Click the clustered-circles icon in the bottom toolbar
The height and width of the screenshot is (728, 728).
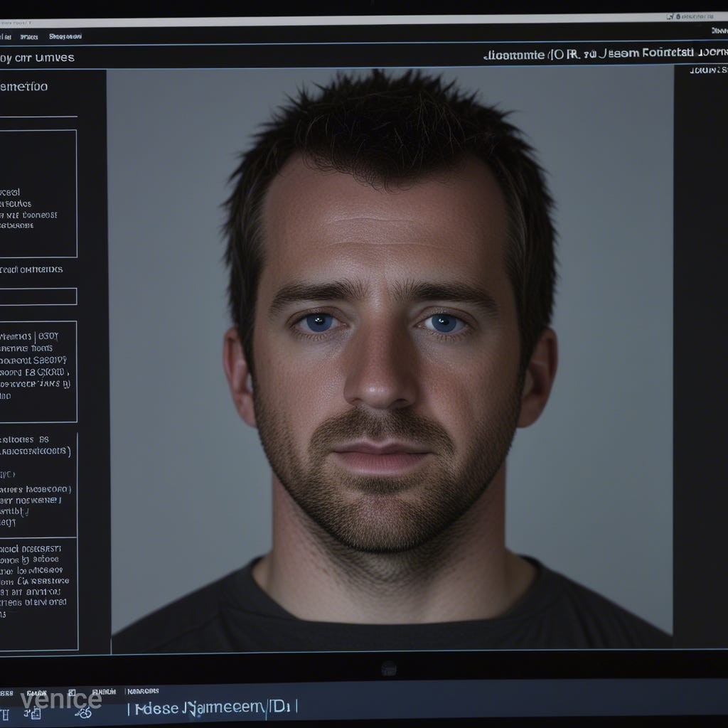tap(83, 712)
